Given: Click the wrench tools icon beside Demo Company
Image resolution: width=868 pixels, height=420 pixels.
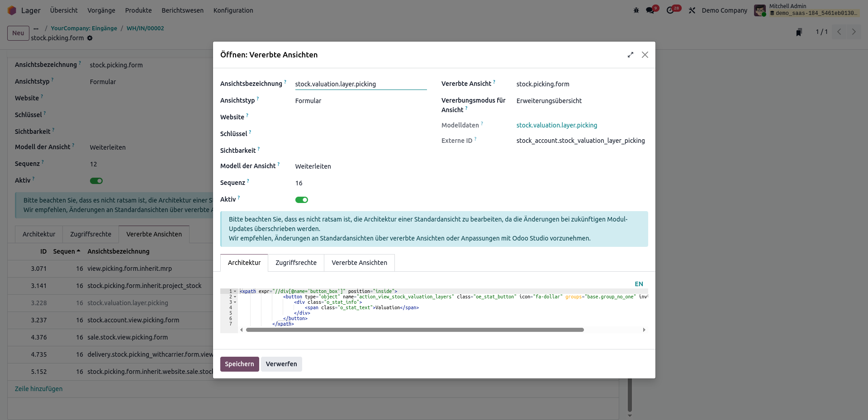Looking at the screenshot, I should click(692, 10).
